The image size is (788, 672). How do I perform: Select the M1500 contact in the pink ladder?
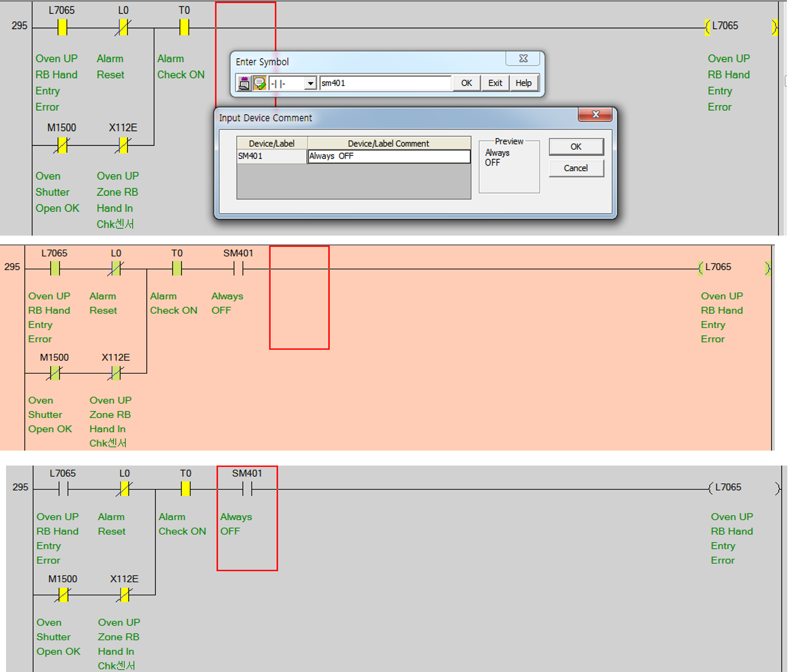(55, 373)
